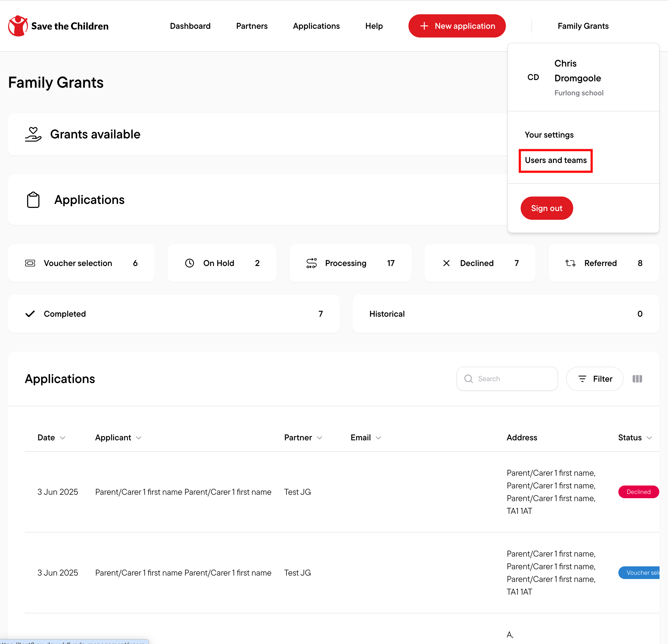Click Furlong school text
Viewport: 668px width, 644px height.
[579, 93]
